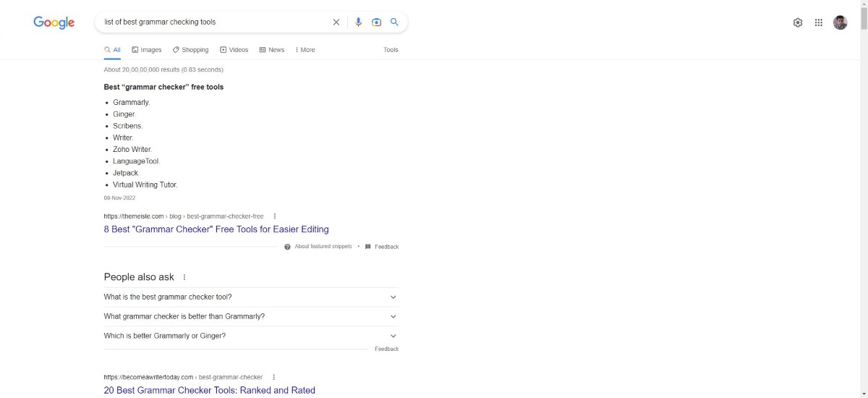Viewport: 868px width, 398px height.
Task: Expand 'What is the best grammar checker tool?'
Action: pyautogui.click(x=251, y=297)
